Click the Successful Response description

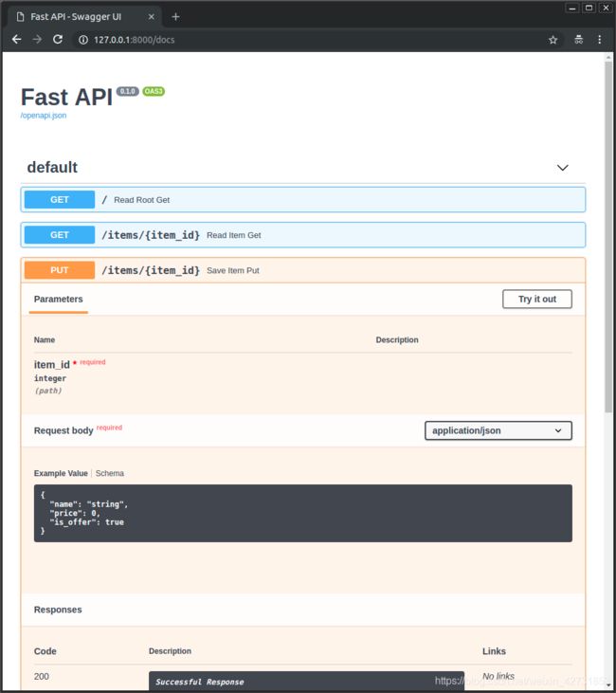200,682
